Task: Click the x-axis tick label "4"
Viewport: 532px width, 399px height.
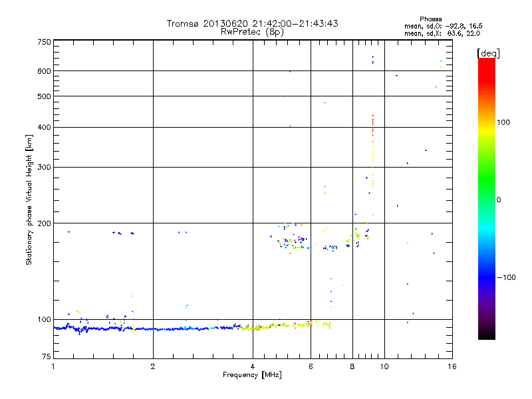Action: 253,366
